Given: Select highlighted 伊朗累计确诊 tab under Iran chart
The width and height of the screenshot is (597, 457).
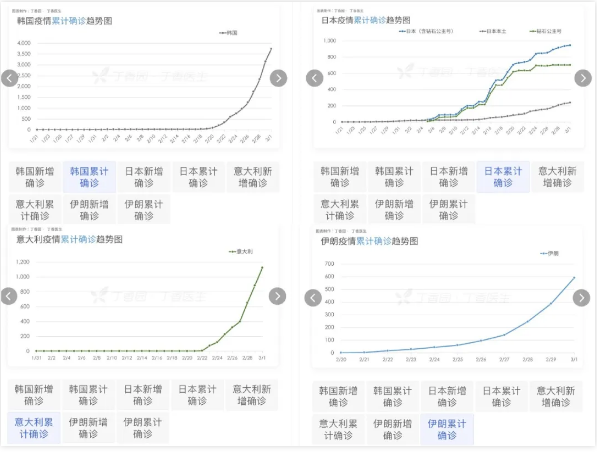Looking at the screenshot, I should pyautogui.click(x=447, y=430).
